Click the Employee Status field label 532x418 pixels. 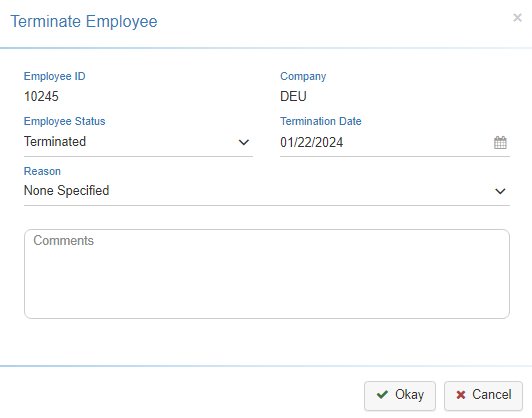(64, 121)
